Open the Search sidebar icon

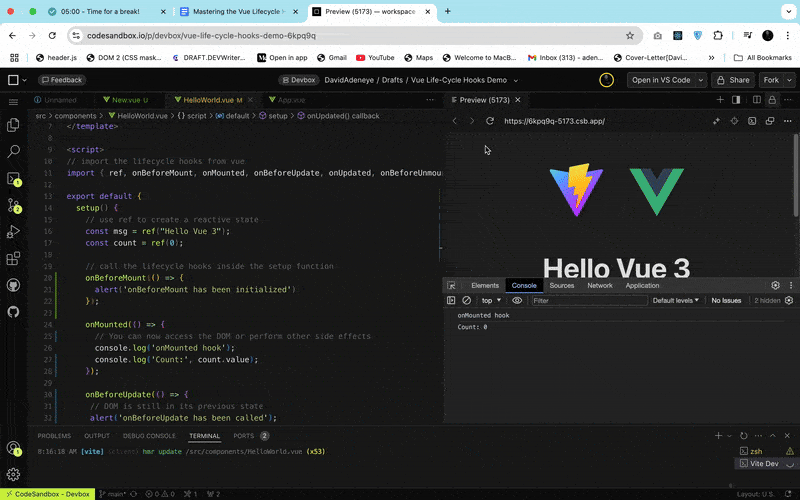[13, 152]
